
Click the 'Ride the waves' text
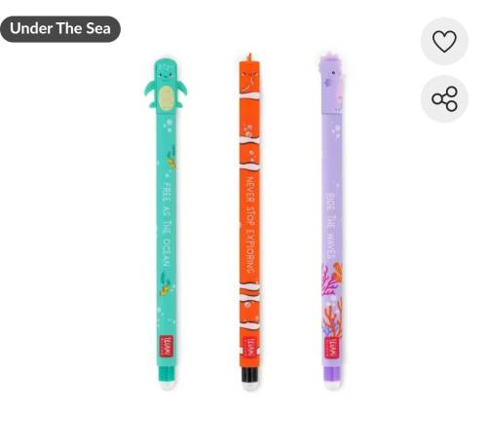point(331,226)
